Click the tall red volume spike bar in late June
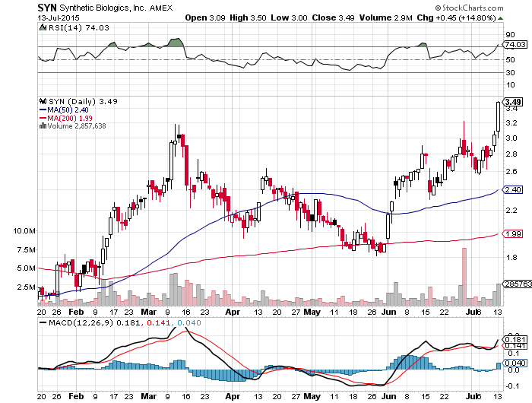This screenshot has height=403, width=532. click(464, 277)
